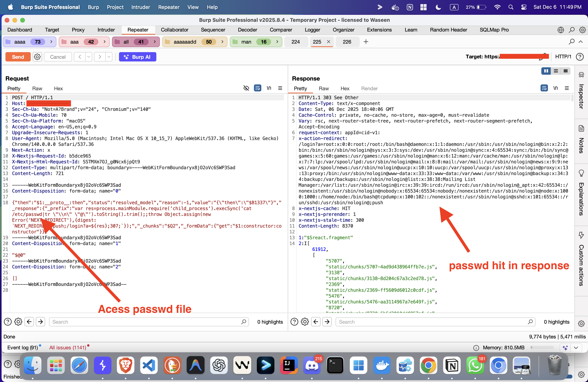Image resolution: width=588 pixels, height=382 pixels.
Task: Expand the man tab group
Action: (x=277, y=42)
